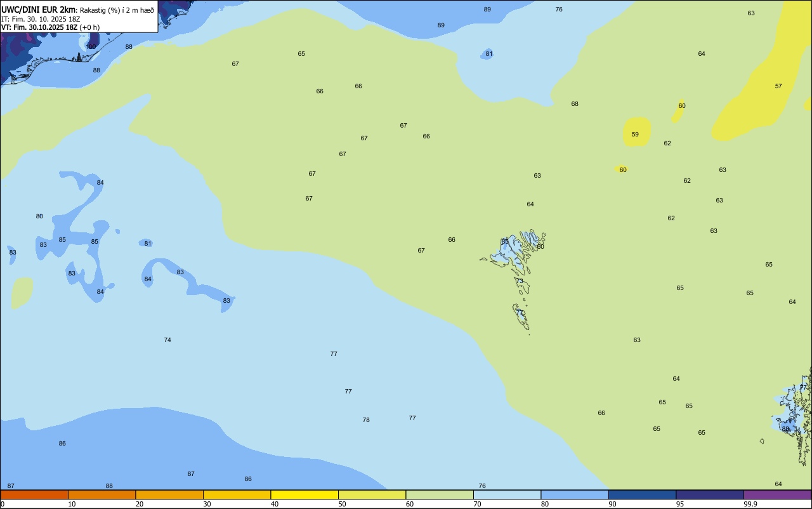Click the '99.9' legend tick label
Image resolution: width=812 pixels, height=509 pixels.
point(751,504)
